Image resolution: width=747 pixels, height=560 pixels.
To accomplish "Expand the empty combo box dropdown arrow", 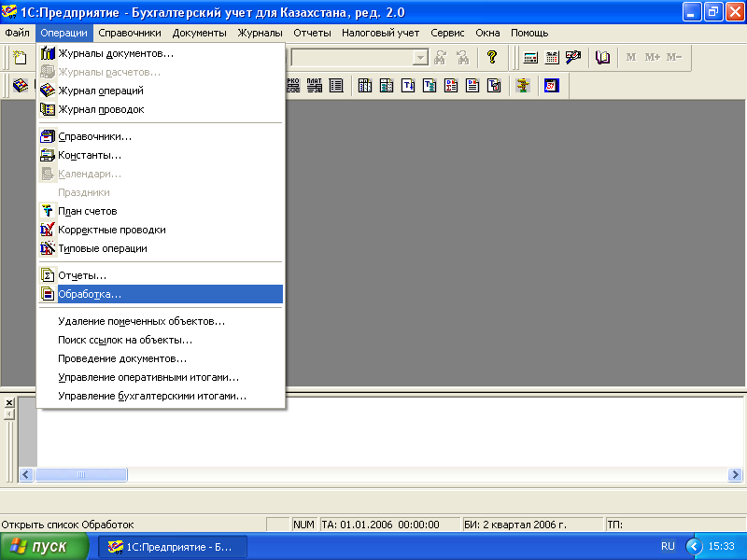I will click(420, 57).
